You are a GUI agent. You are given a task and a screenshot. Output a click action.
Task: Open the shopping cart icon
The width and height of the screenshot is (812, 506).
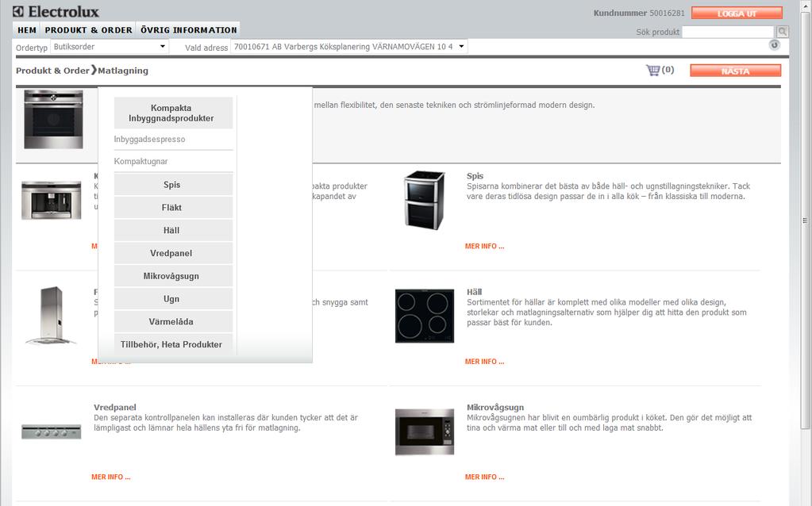(x=653, y=70)
